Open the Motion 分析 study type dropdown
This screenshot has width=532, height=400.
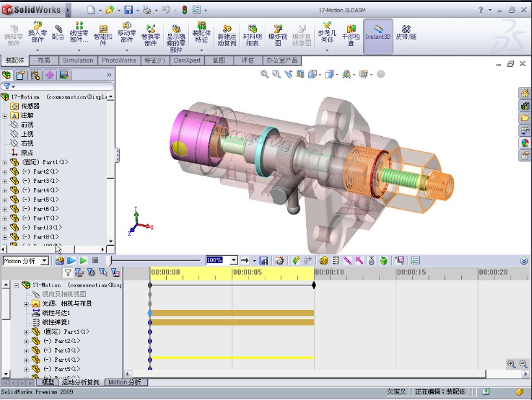click(45, 261)
